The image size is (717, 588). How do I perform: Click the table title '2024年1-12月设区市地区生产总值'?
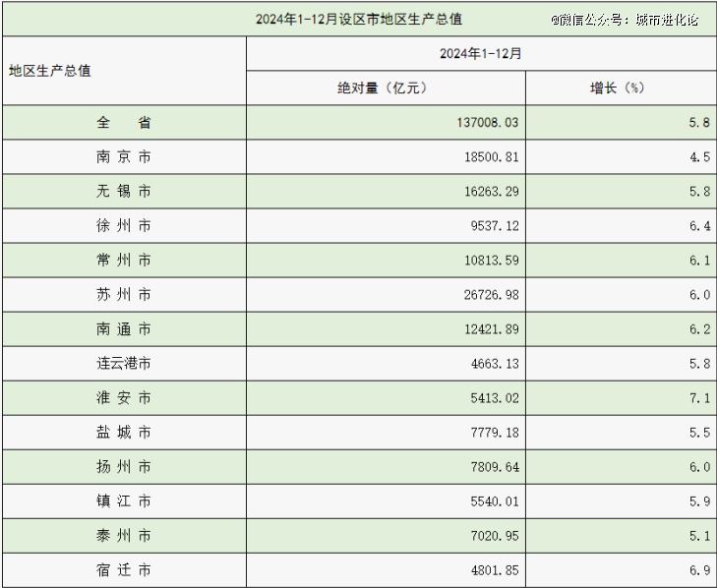pos(359,19)
